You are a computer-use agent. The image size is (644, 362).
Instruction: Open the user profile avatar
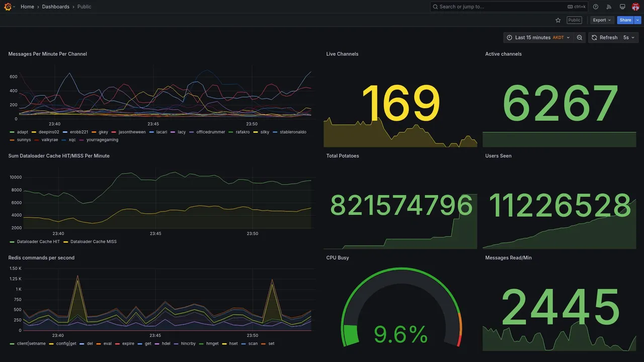tap(635, 7)
